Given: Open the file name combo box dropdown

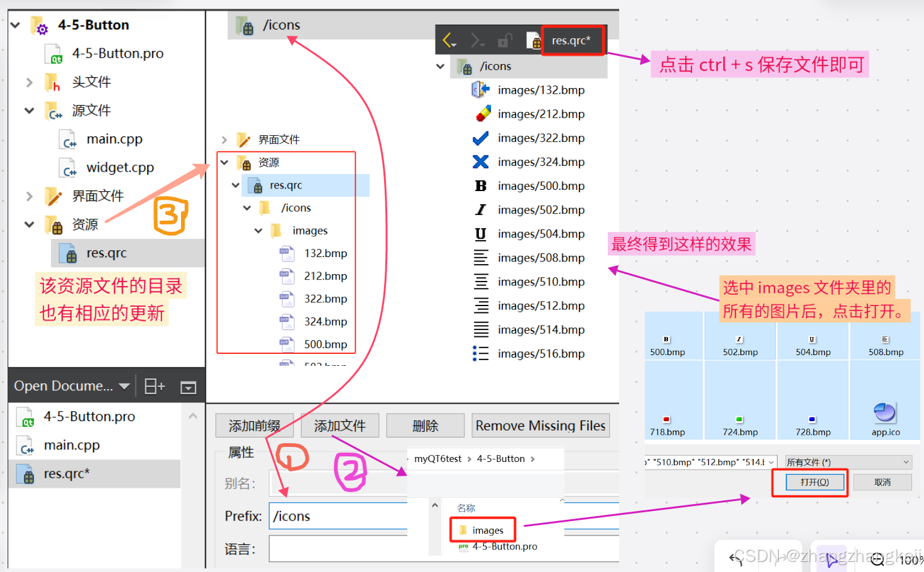Looking at the screenshot, I should [x=771, y=462].
